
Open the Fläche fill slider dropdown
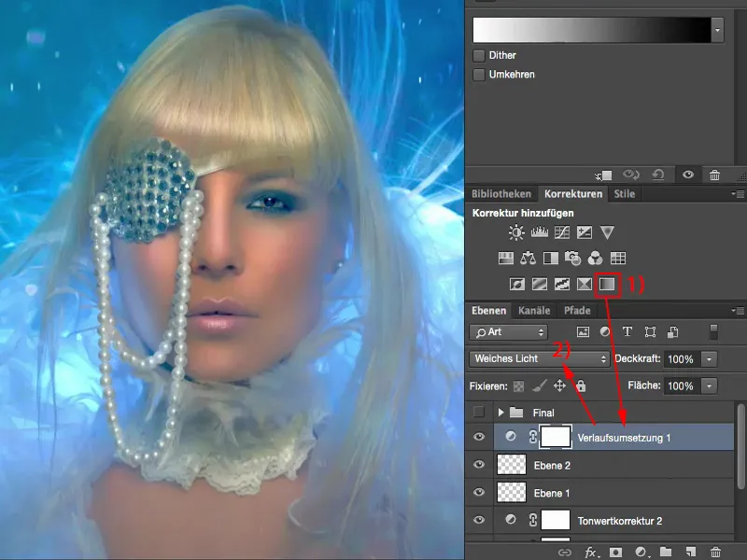pyautogui.click(x=710, y=385)
